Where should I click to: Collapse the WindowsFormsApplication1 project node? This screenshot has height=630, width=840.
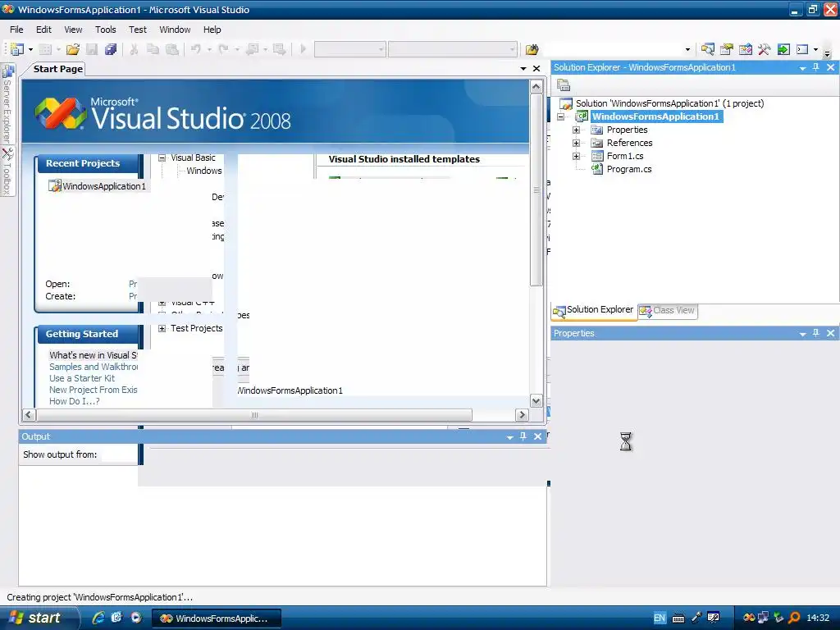561,116
